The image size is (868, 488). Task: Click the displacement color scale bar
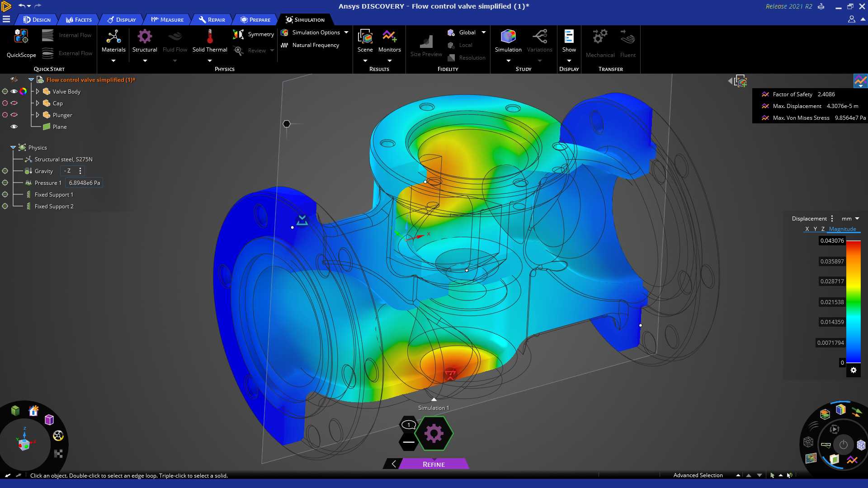click(853, 301)
